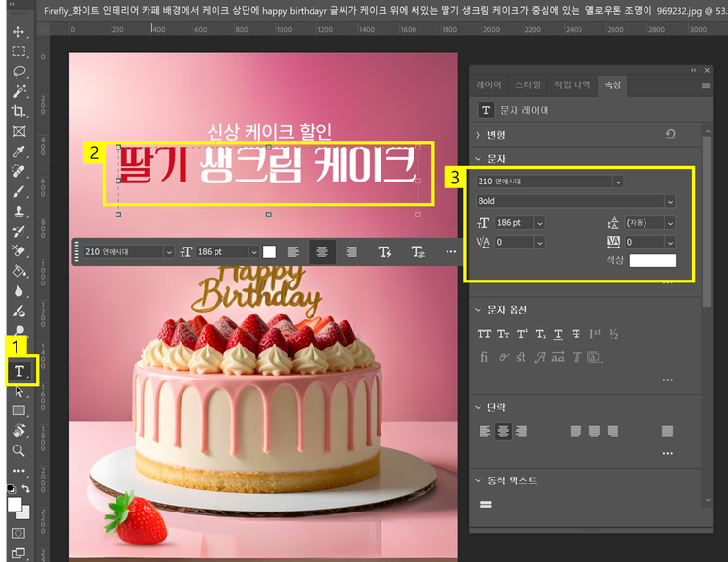This screenshot has width=728, height=562.
Task: Select the Rectangular Marquee tool
Action: pyautogui.click(x=18, y=51)
